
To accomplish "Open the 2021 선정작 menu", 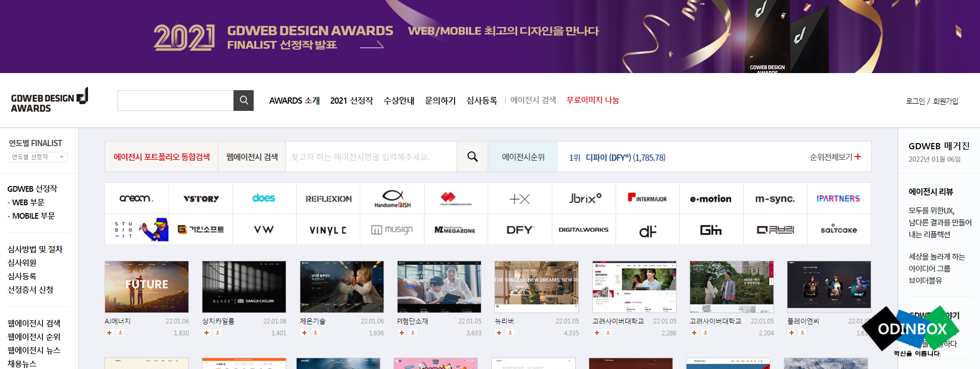I will point(352,101).
